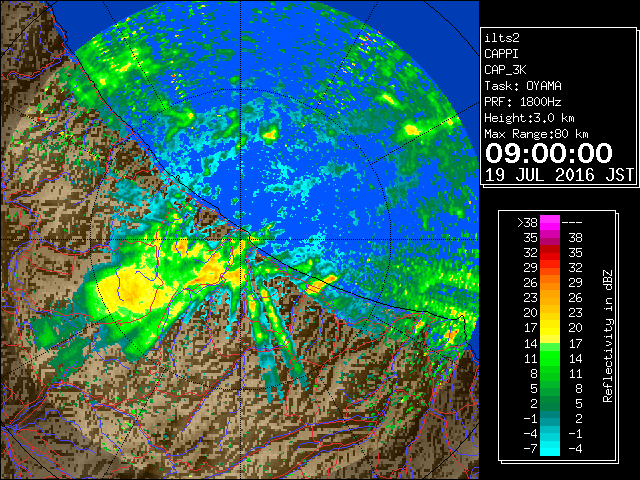Click the '-4' label at right legend bottom

tap(575, 449)
